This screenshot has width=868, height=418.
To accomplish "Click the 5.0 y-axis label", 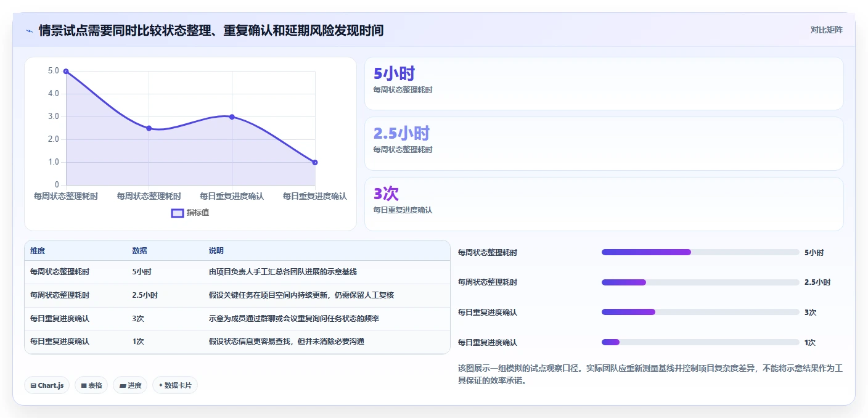I will pos(54,71).
